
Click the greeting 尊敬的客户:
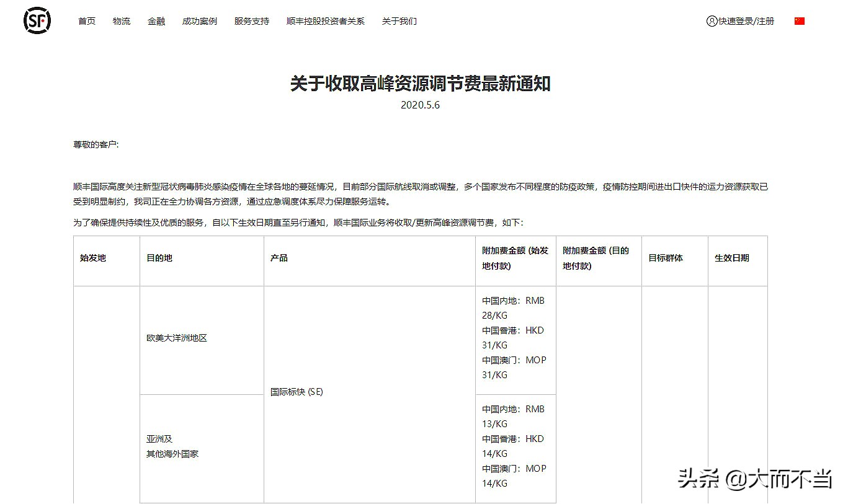[x=96, y=144]
